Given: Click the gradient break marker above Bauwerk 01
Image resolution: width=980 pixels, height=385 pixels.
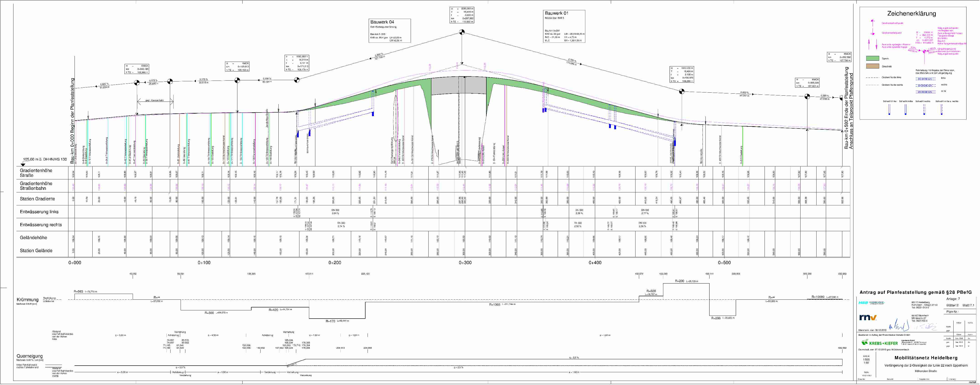Looking at the screenshot, I should 462,32.
